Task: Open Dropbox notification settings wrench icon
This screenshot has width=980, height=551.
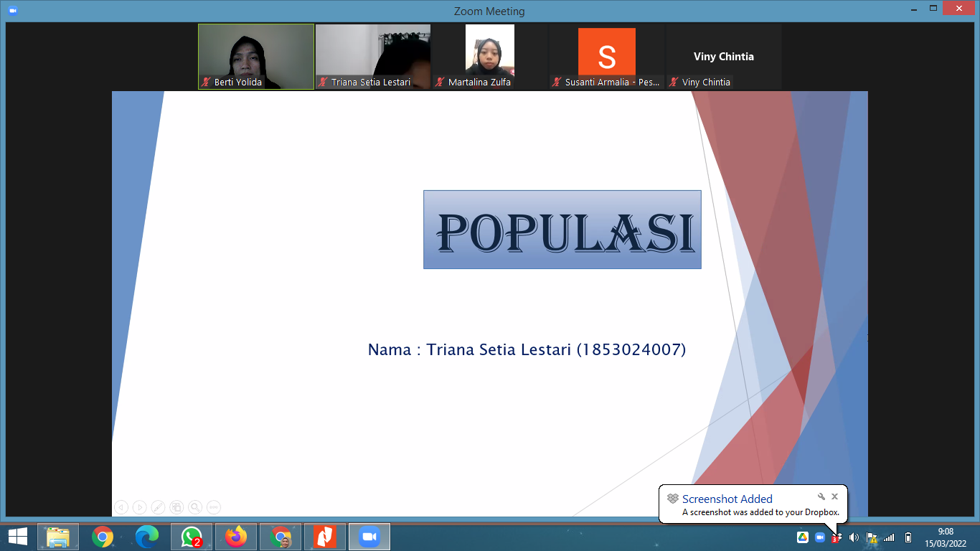Action: coord(821,496)
